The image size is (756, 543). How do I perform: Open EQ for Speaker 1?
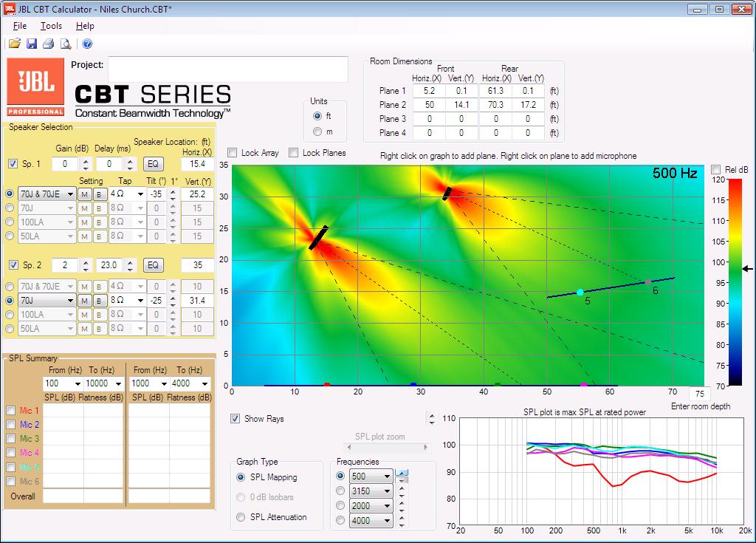(154, 164)
